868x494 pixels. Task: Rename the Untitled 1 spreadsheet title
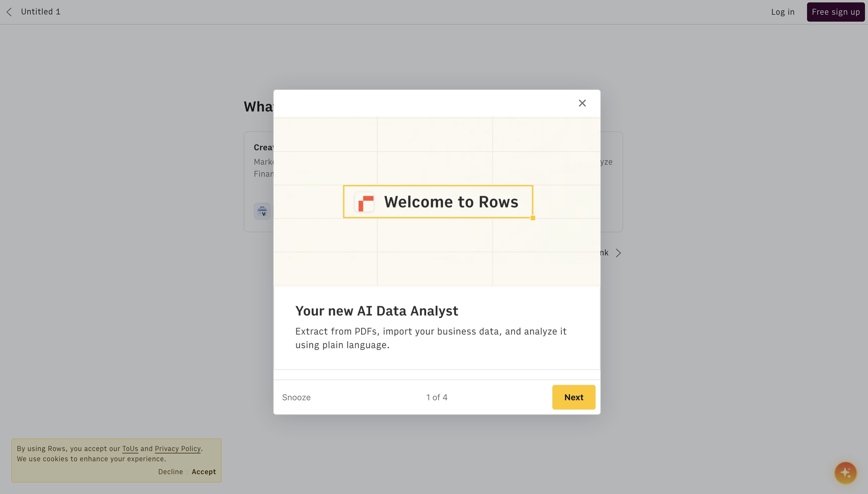41,12
